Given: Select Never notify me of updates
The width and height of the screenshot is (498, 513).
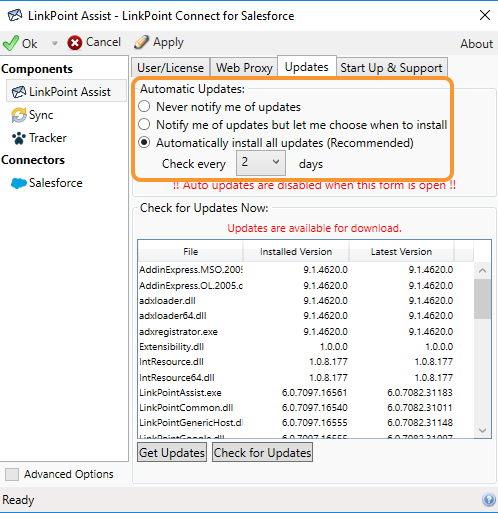Looking at the screenshot, I should (144, 107).
